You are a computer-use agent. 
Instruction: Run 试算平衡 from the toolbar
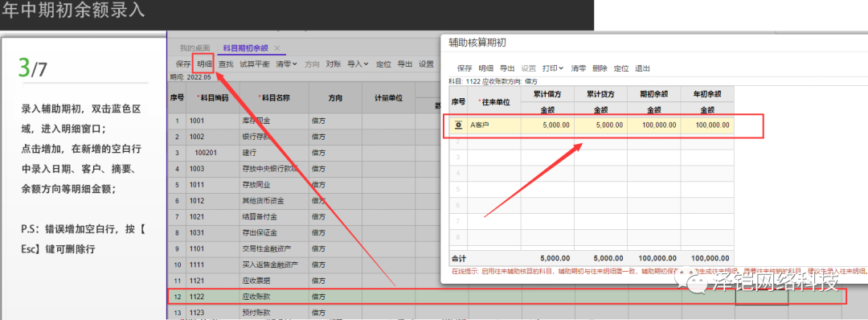pos(255,64)
